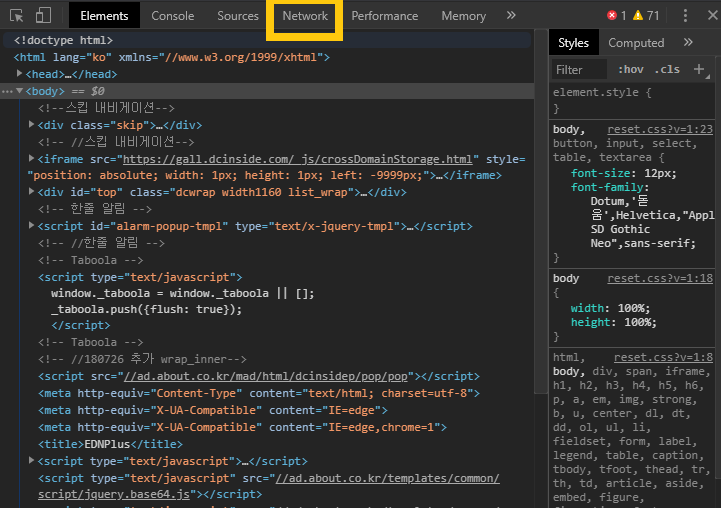The width and height of the screenshot is (721, 508).
Task: Open the jquery.base64.js script link
Action: 269,486
